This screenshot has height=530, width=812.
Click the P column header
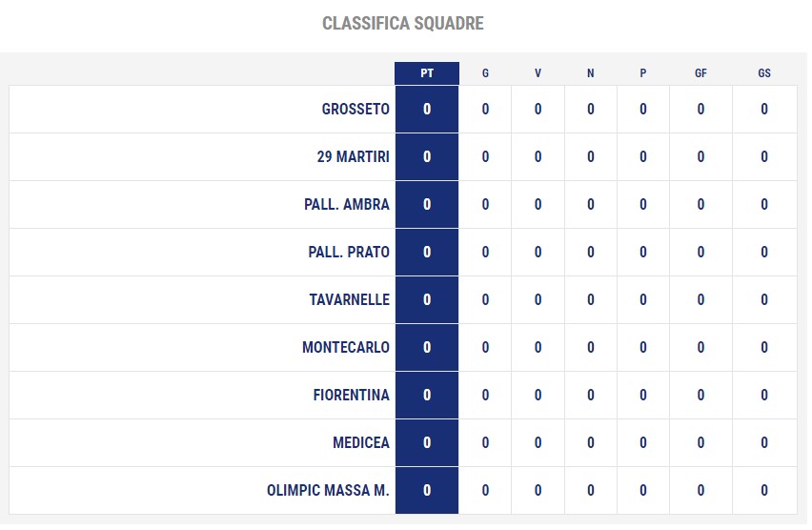pyautogui.click(x=643, y=73)
